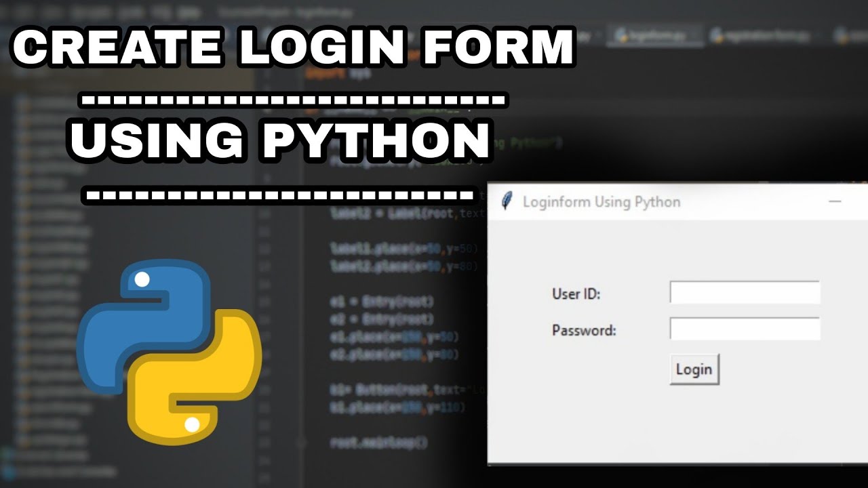Click the "User ID:" label
Viewport: 868px width, 488px height.
pos(576,294)
